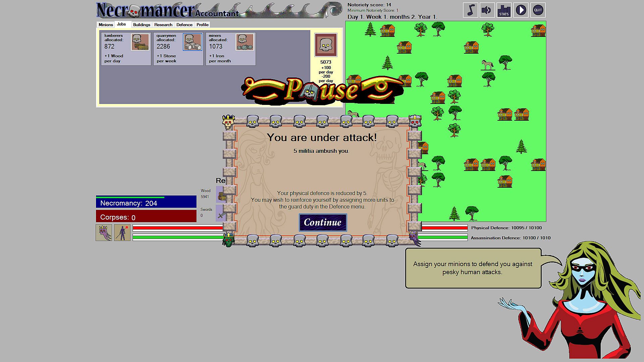Click the assassin figure icon
Viewport: 644px width, 362px height.
(x=122, y=233)
